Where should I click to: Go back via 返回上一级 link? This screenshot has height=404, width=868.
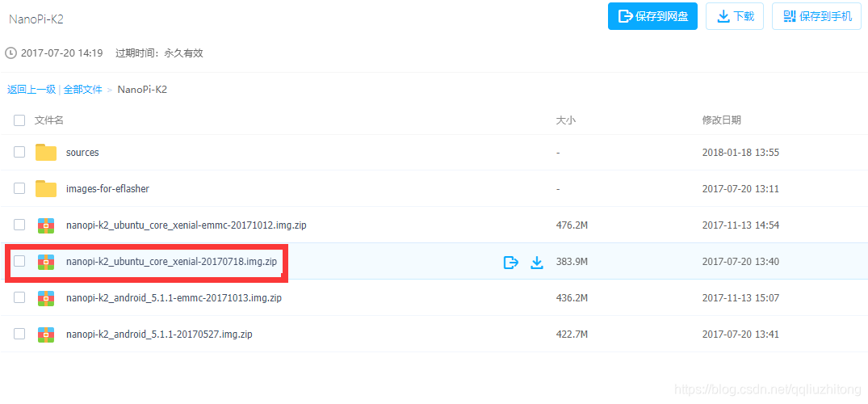coord(31,89)
